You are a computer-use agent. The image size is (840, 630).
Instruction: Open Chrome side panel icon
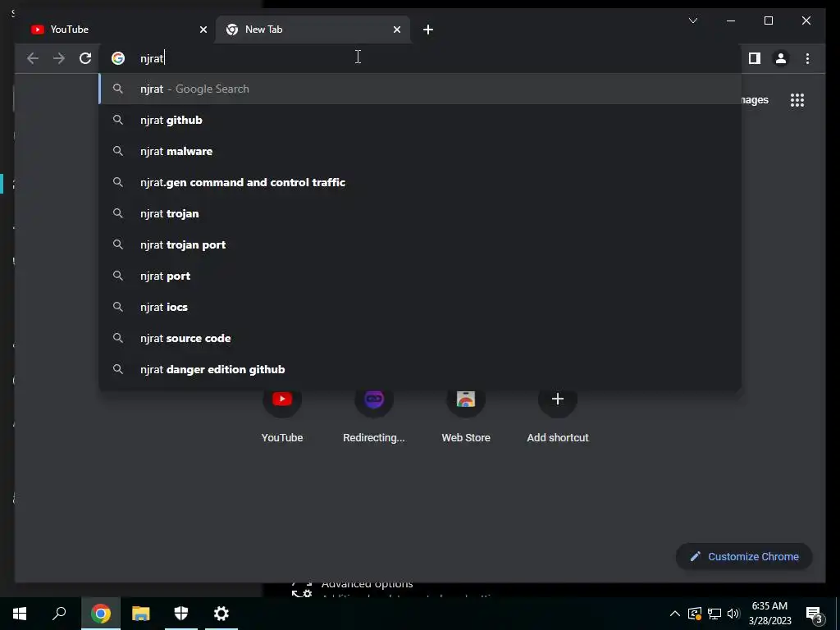(x=755, y=58)
